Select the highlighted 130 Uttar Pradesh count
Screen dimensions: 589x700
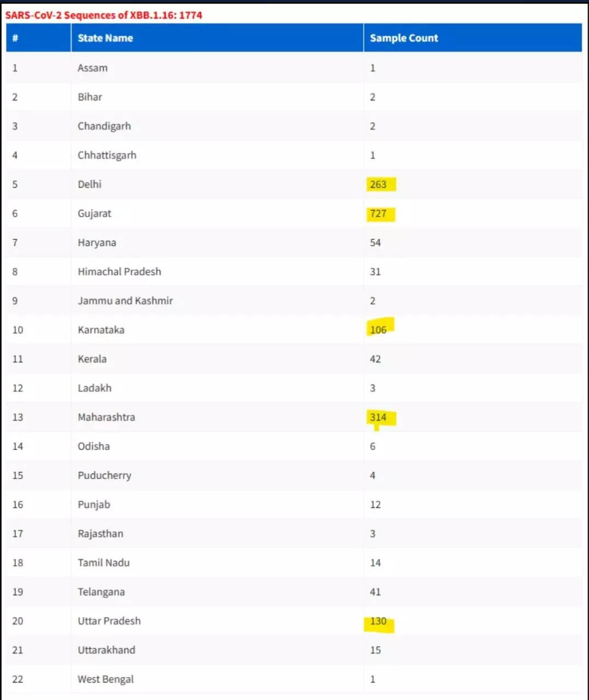pos(378,621)
